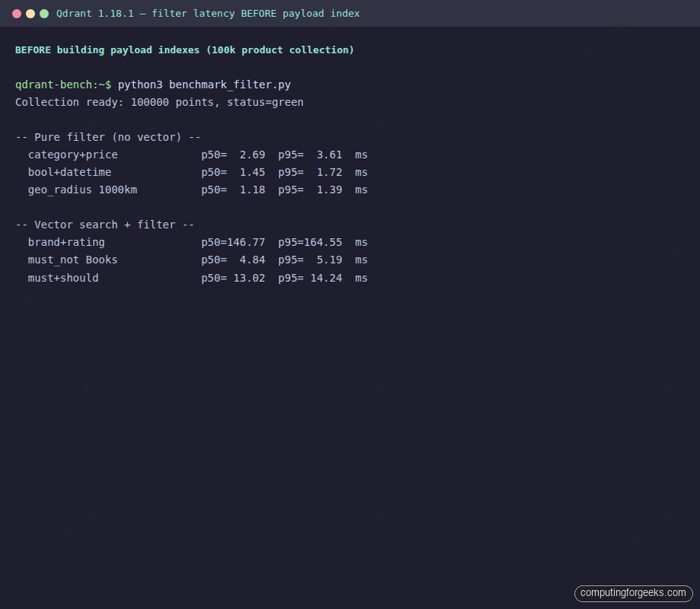The width and height of the screenshot is (700, 609).
Task: Click the 'qdrant-bench:~$' prompt text
Action: click(x=63, y=85)
